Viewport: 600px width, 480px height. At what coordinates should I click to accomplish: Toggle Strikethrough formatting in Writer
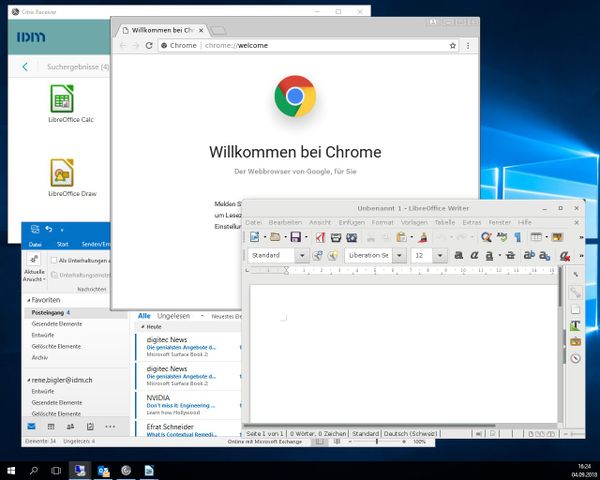coord(510,255)
